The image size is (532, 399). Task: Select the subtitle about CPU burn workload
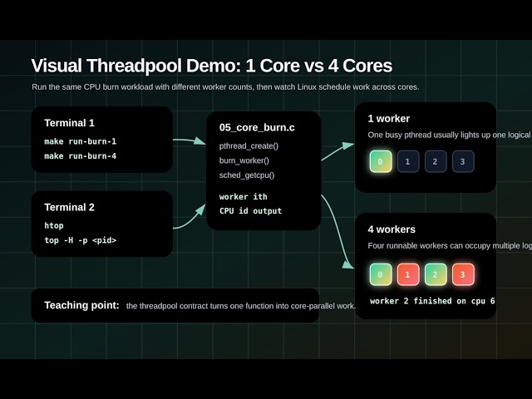pos(225,87)
